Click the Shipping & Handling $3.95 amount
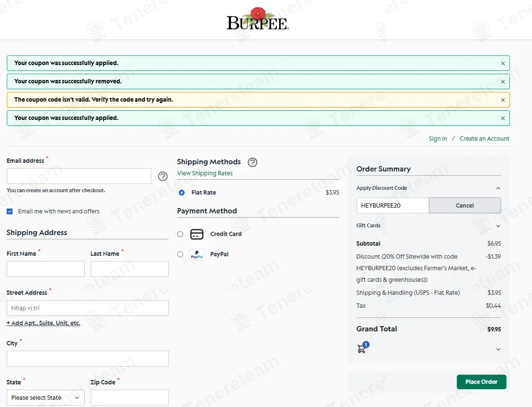Viewport: 532px width, 407px height. 494,293
